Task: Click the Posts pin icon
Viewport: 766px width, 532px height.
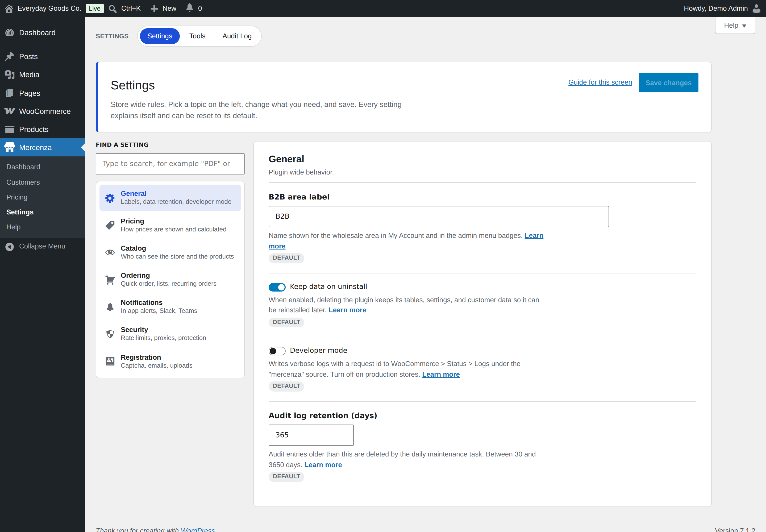Action: click(x=10, y=56)
